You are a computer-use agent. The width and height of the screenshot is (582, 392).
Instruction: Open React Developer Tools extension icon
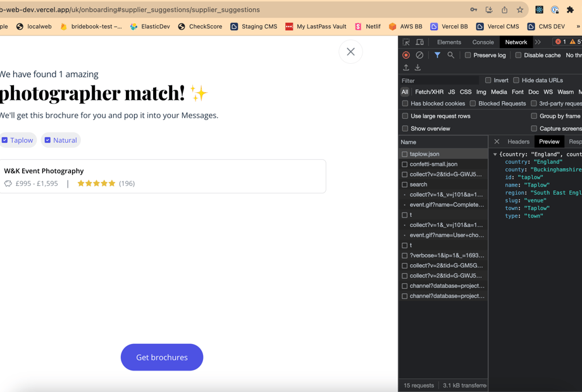click(x=539, y=10)
